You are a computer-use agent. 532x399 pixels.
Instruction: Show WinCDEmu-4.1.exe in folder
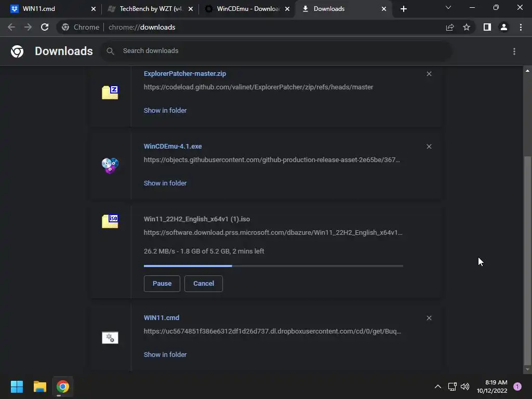pyautogui.click(x=165, y=183)
